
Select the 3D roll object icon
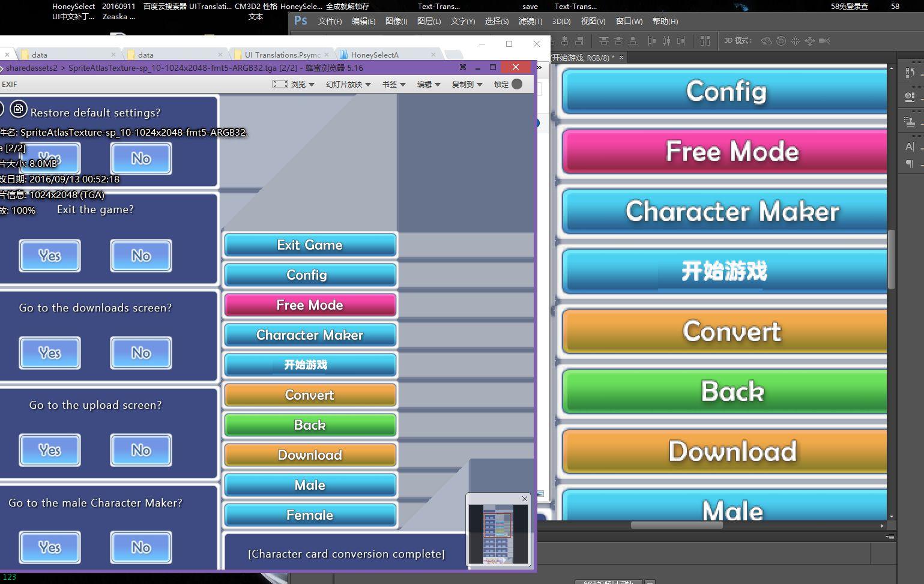click(781, 41)
